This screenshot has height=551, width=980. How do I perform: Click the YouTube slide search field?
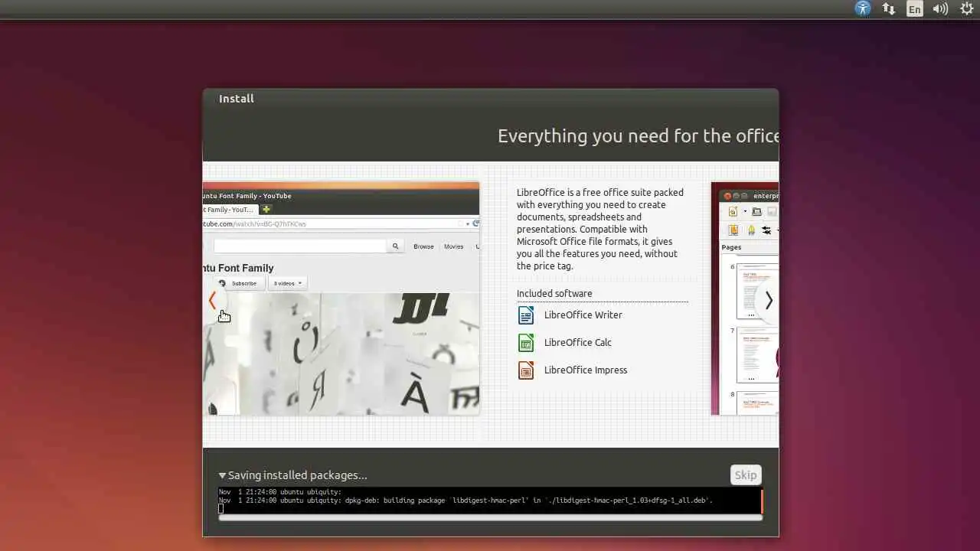point(300,246)
